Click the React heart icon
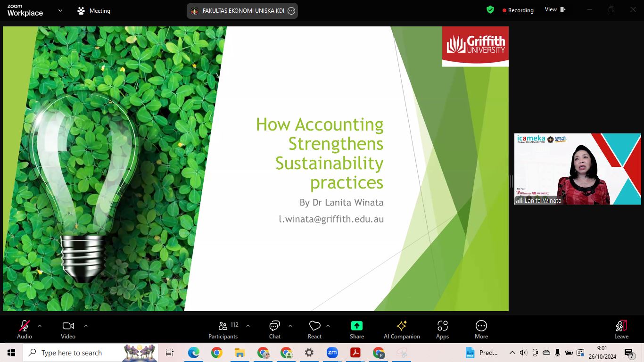644x362 pixels. (314, 329)
